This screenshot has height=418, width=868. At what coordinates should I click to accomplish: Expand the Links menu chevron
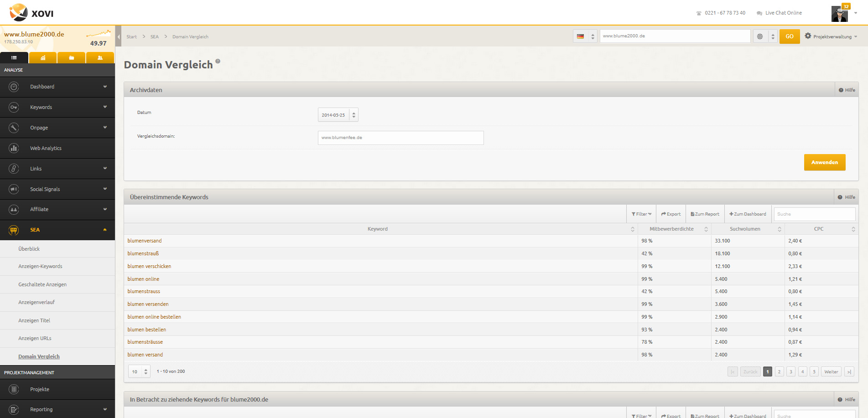coord(105,169)
